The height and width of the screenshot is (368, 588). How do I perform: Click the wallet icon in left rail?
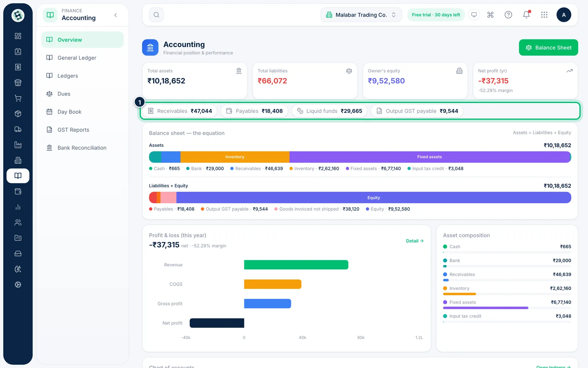pos(18,191)
